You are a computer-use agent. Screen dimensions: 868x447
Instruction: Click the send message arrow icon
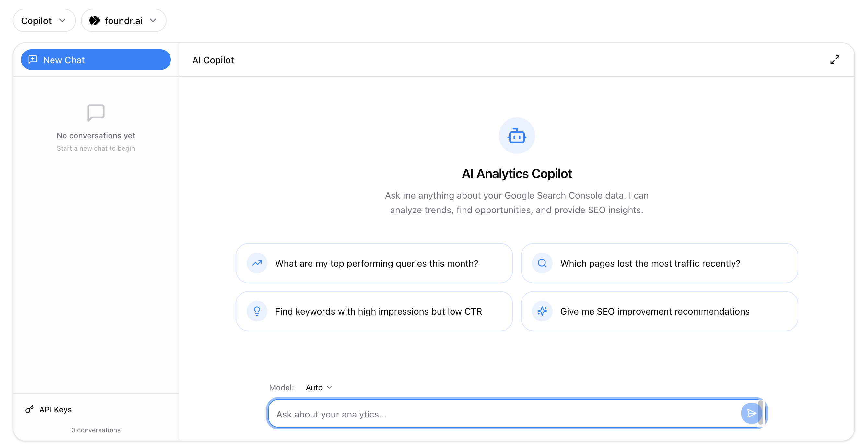click(751, 413)
